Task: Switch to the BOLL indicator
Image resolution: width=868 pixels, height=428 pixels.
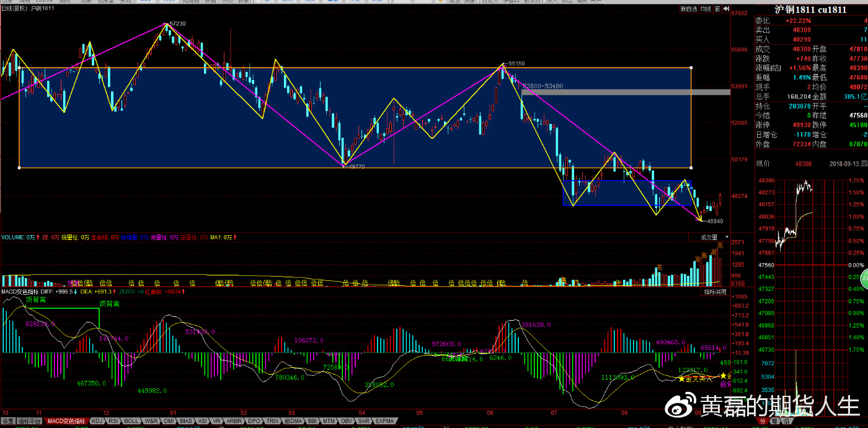Action: coord(131,421)
